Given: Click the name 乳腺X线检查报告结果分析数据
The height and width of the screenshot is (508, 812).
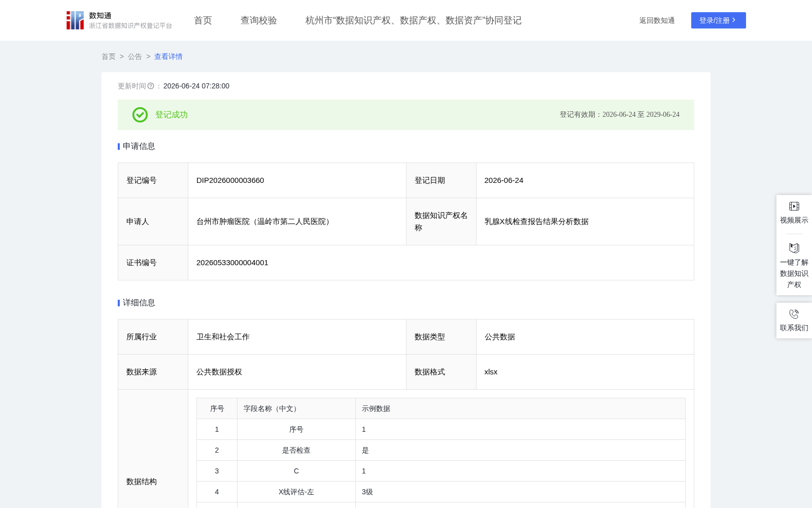Looking at the screenshot, I should point(537,221).
